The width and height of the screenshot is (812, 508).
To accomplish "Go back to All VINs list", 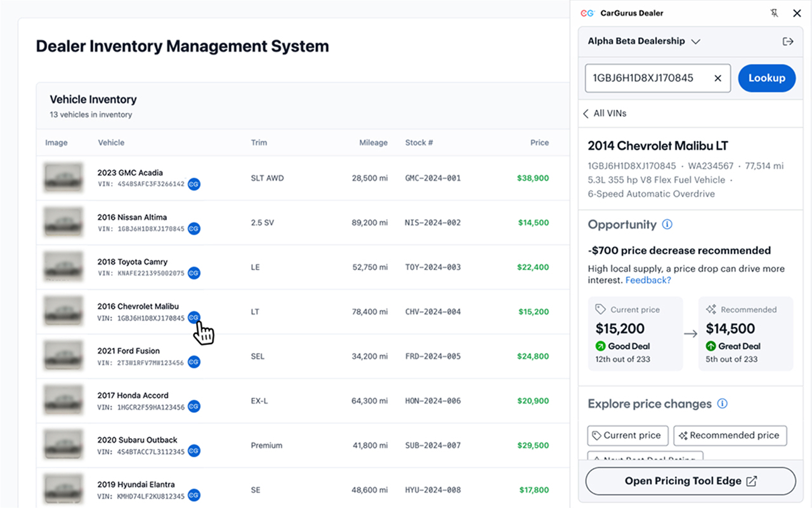I will pyautogui.click(x=605, y=113).
